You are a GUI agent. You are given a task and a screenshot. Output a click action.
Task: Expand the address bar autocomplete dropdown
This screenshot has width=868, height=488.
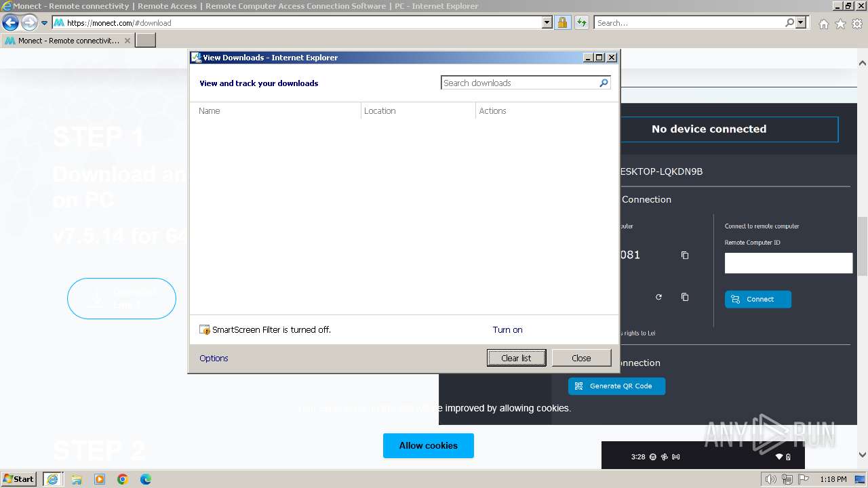547,22
